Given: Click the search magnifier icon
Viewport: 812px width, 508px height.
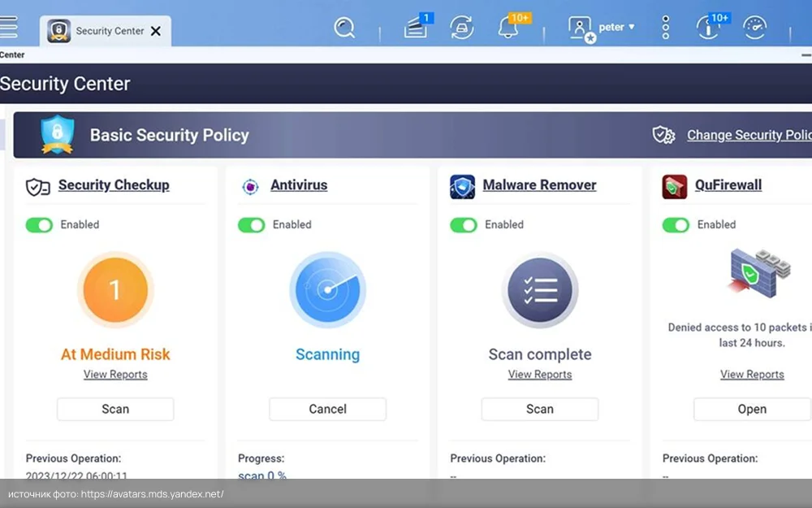Looking at the screenshot, I should (x=344, y=28).
